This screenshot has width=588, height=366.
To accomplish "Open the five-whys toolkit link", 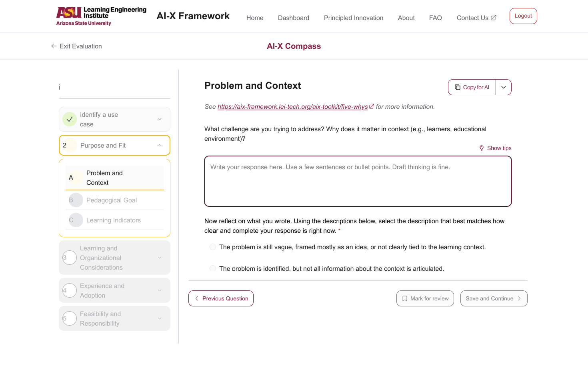I will [x=293, y=106].
